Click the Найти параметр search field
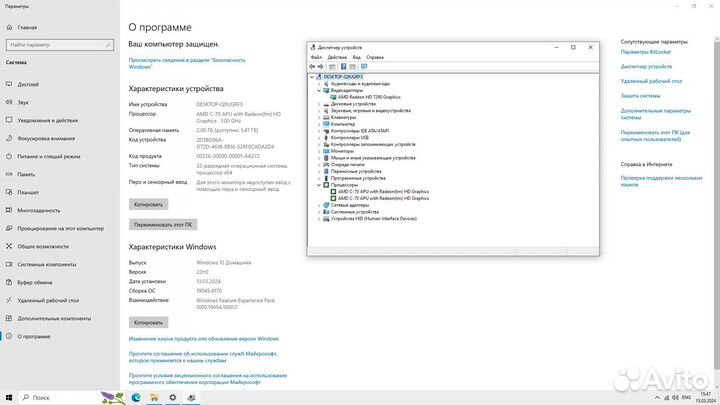This screenshot has width=720, height=405. [x=60, y=45]
